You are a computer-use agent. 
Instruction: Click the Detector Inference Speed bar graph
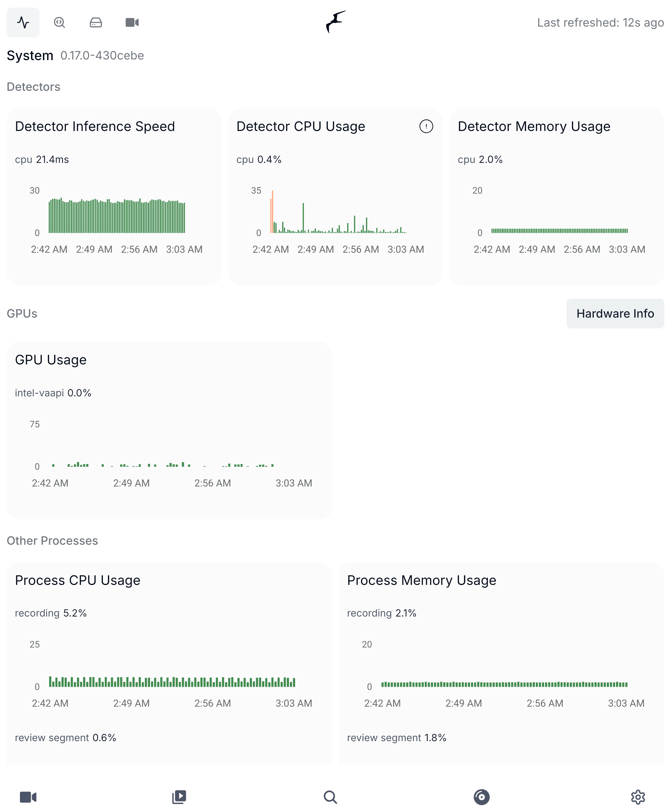117,216
